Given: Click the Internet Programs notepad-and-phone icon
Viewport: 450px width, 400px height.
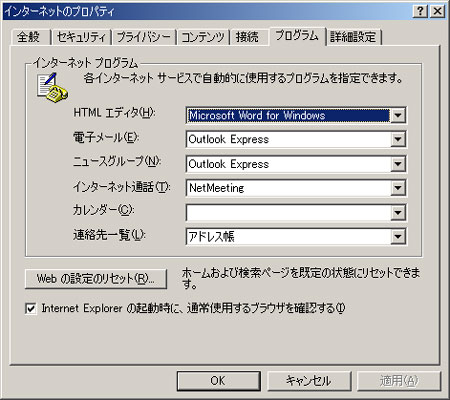Looking at the screenshot, I should [x=52, y=87].
